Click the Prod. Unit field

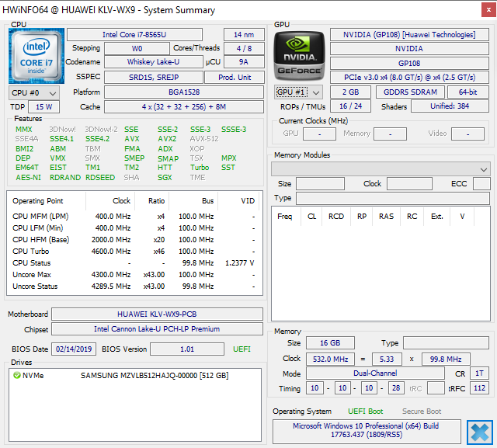235,77
